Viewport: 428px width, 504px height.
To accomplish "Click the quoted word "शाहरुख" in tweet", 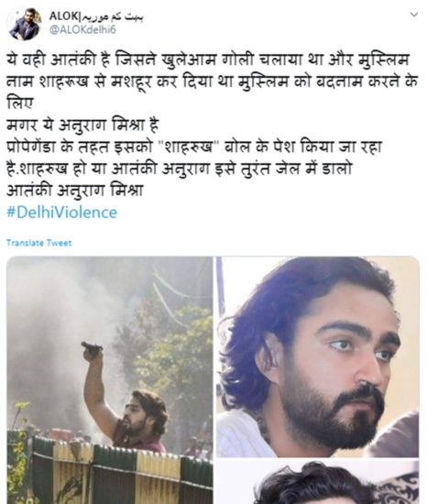I will pyautogui.click(x=189, y=147).
